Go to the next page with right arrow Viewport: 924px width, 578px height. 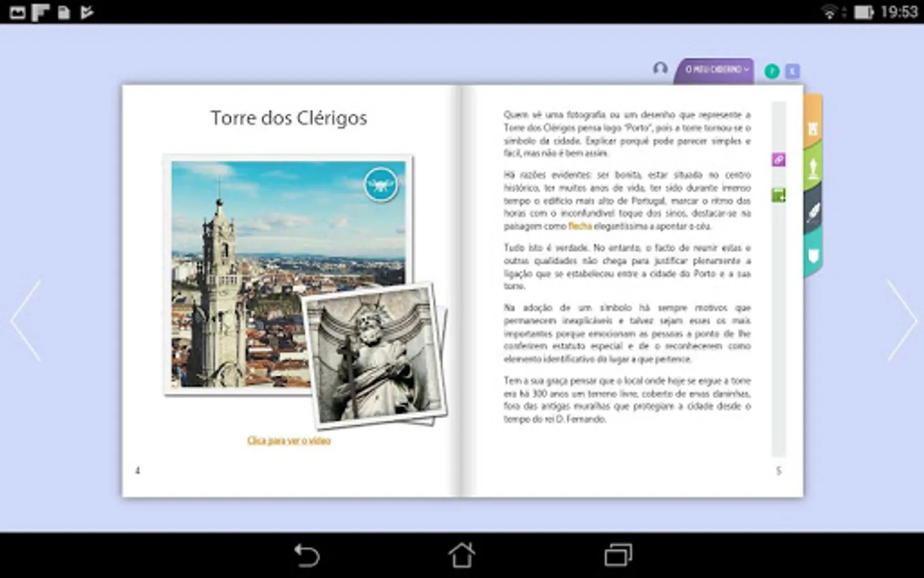point(902,320)
